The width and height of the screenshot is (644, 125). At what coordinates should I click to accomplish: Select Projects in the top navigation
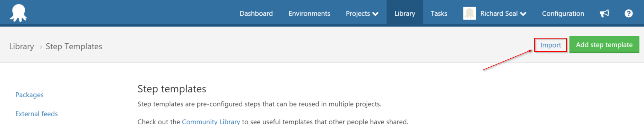pos(362,14)
